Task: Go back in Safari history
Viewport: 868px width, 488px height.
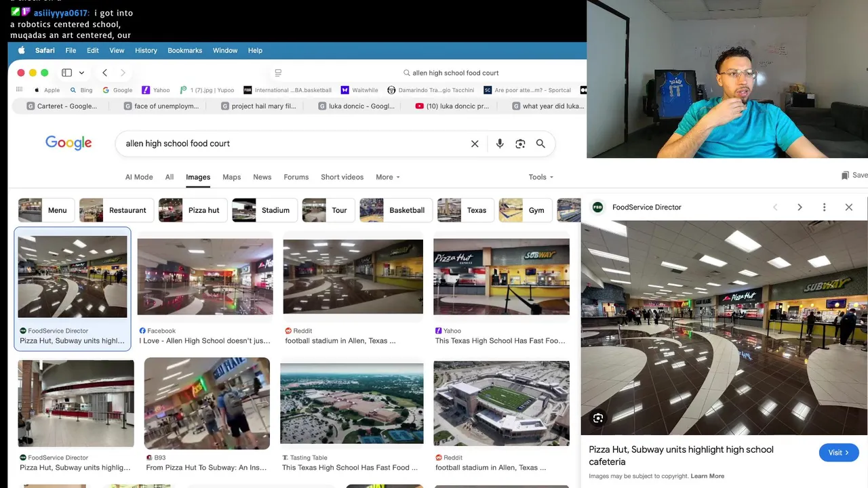Action: [104, 73]
